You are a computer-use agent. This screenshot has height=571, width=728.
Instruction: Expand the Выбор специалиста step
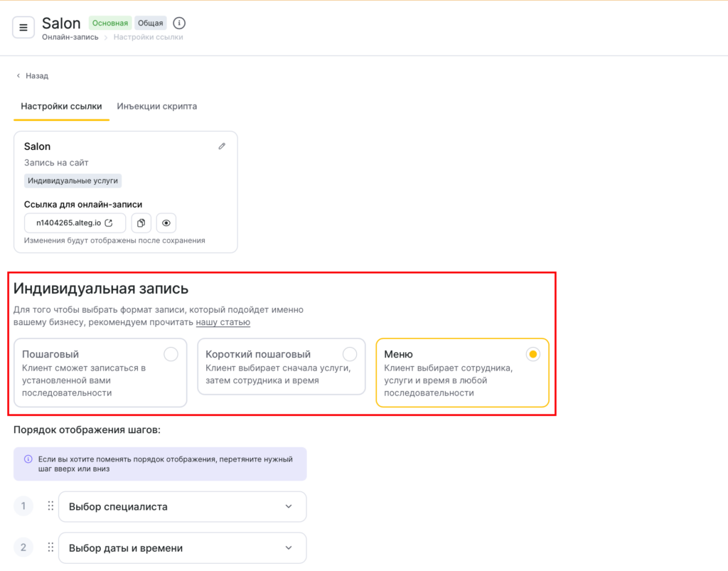(x=288, y=507)
